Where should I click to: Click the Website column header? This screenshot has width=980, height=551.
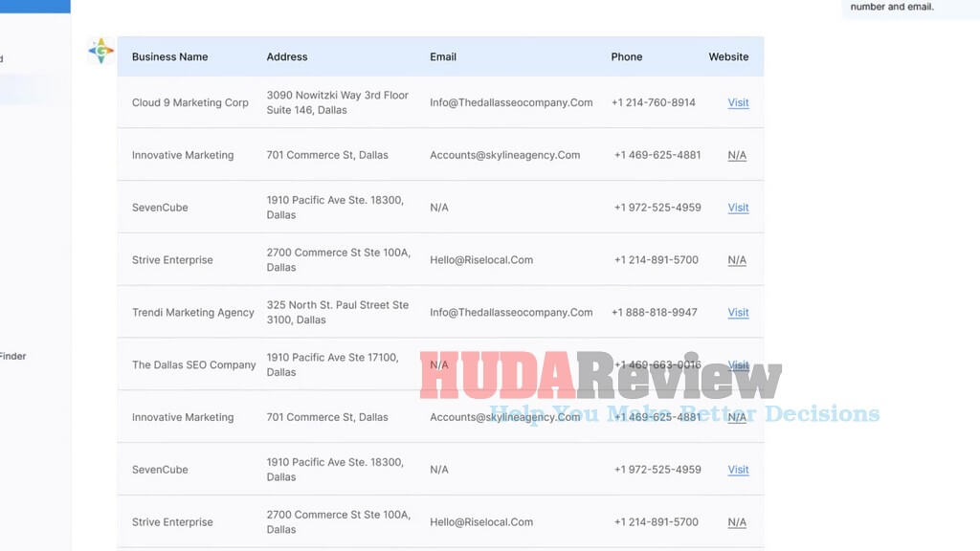click(728, 56)
